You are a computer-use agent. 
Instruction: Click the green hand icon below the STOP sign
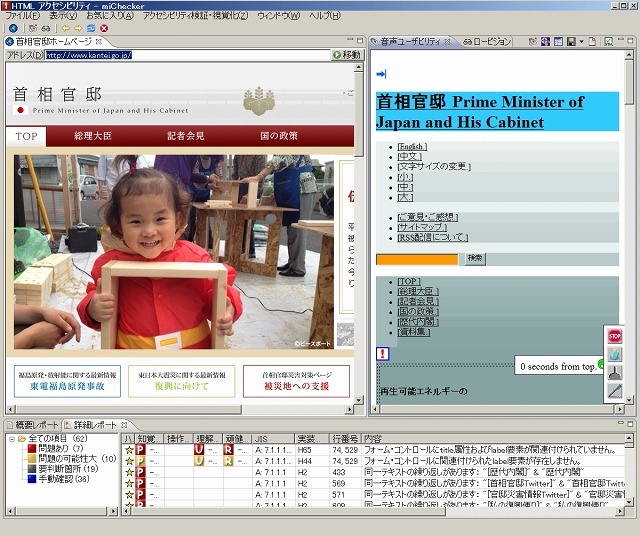tap(615, 354)
